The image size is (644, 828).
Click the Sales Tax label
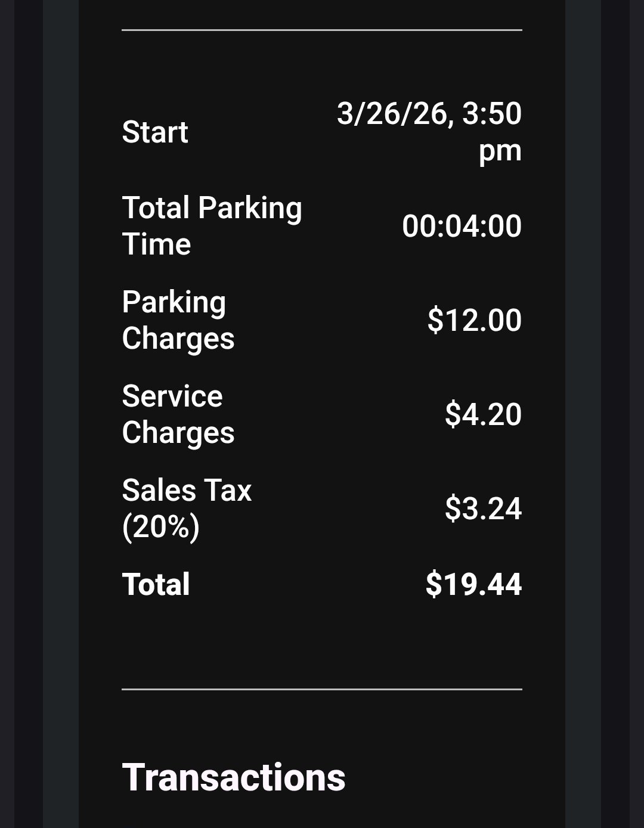tap(187, 491)
